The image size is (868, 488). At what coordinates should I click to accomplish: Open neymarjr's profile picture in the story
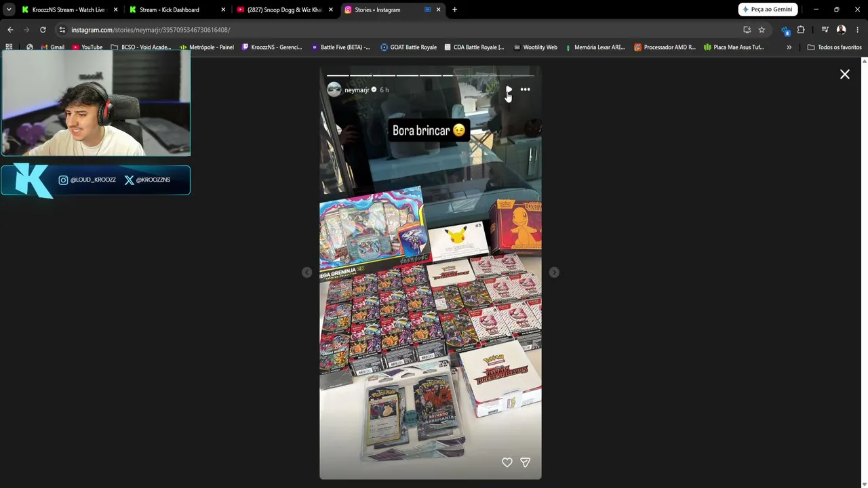pyautogui.click(x=334, y=90)
